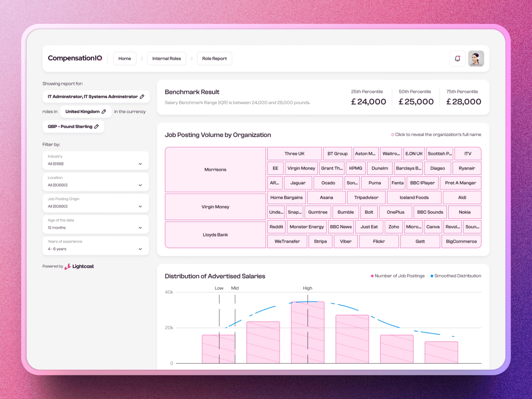Click the BBC Sounds tile

(x=430, y=212)
